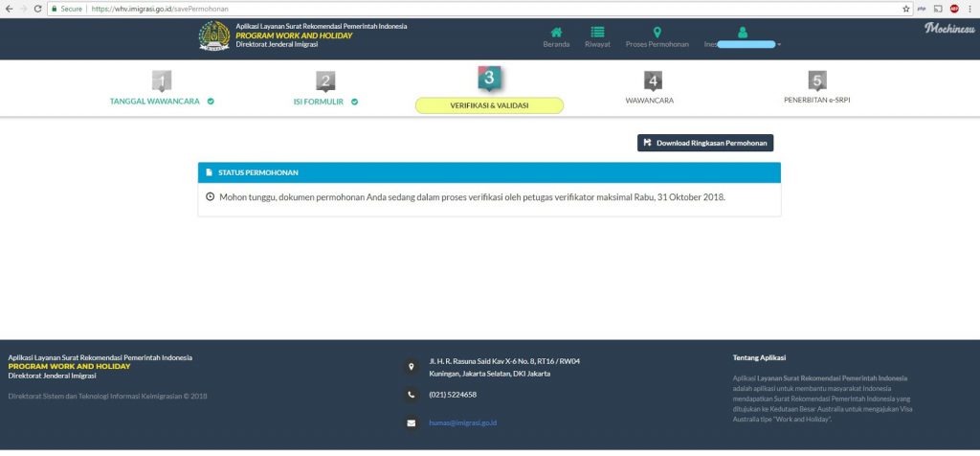The width and height of the screenshot is (980, 456).
Task: Open the Riwayat history list icon
Action: pyautogui.click(x=597, y=32)
